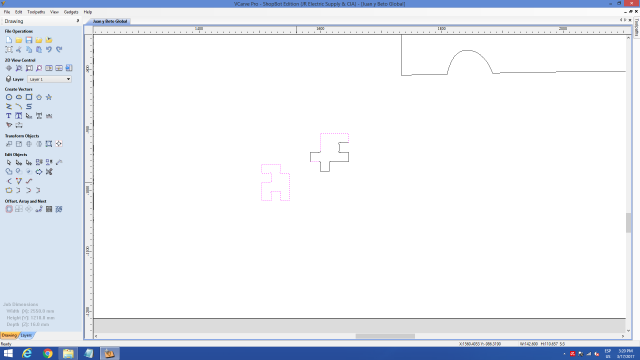Select the Bezier curve drawing tool
640x360 pixels.
(x=29, y=107)
